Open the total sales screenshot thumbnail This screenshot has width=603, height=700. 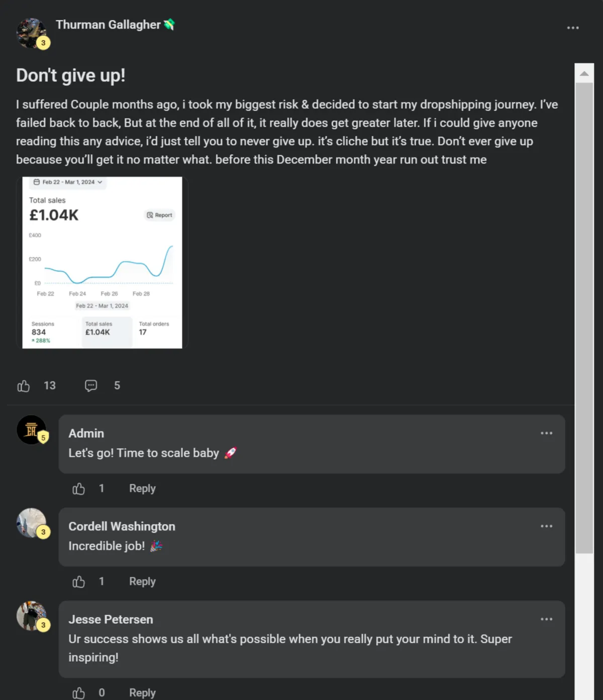click(x=102, y=262)
